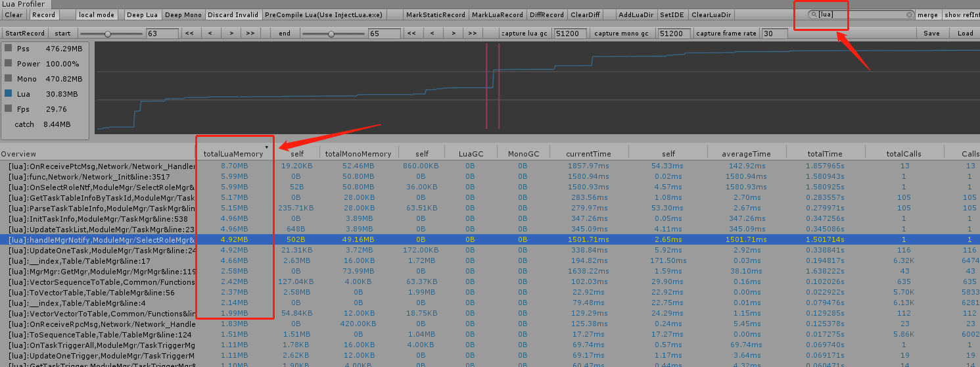Viewport: 980px width, 367px height.
Task: Select the OnReceivePtcMsg row
Action: [490, 166]
